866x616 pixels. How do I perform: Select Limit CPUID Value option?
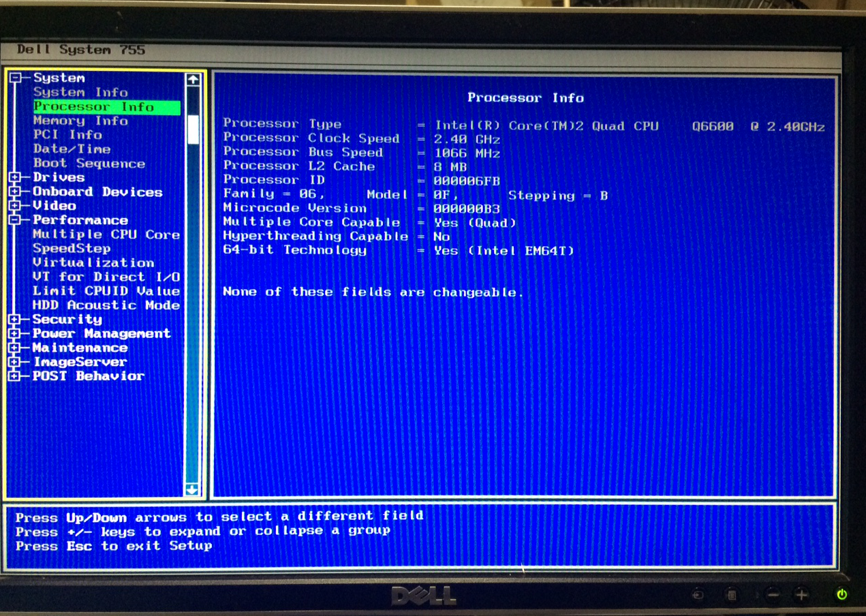106,291
